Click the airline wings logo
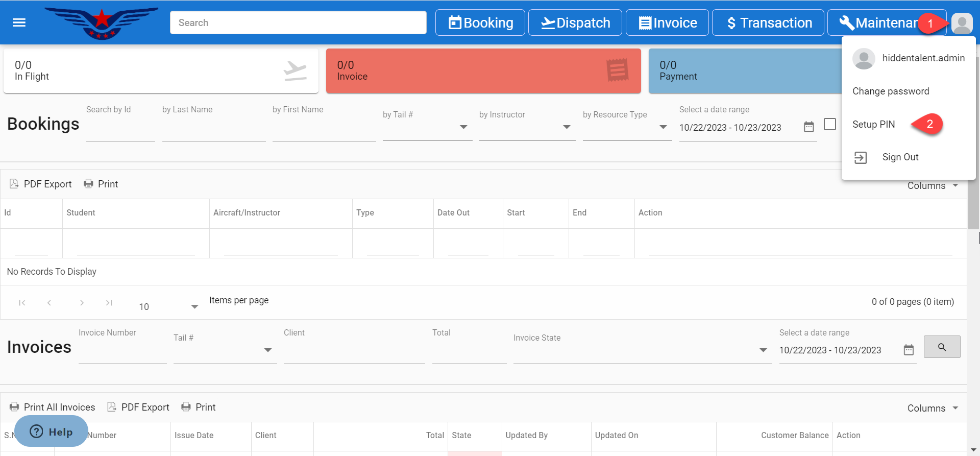 (x=102, y=23)
